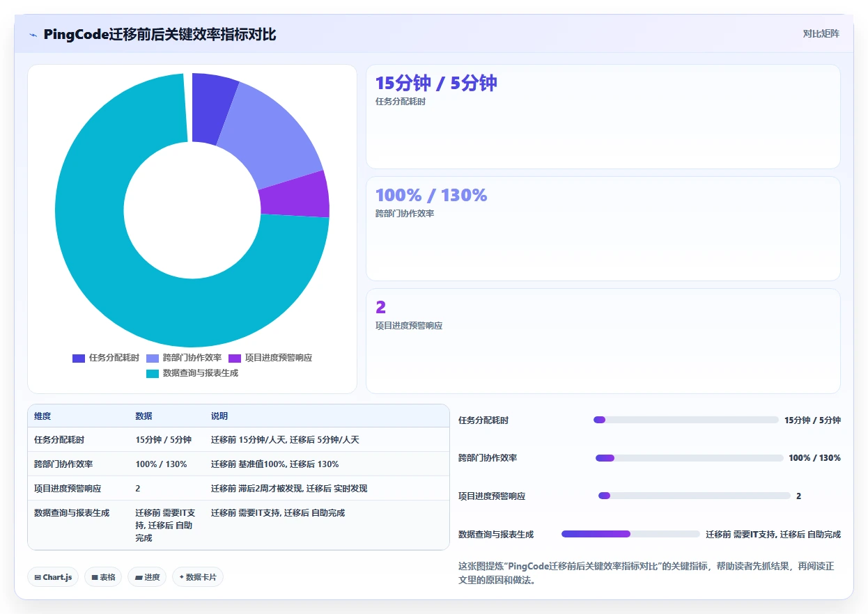The image size is (868, 614).
Task: Toggle the 跨部门协作效率 legend swatch
Action: coord(153,358)
